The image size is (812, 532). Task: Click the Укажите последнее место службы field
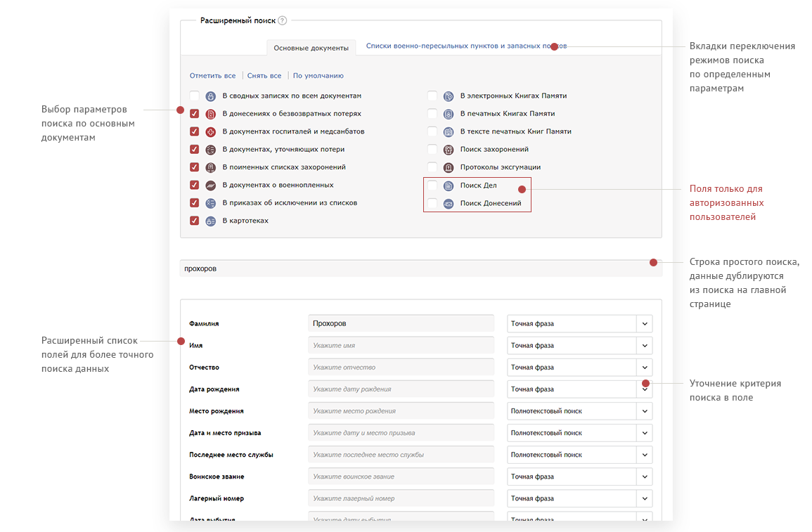[401, 455]
